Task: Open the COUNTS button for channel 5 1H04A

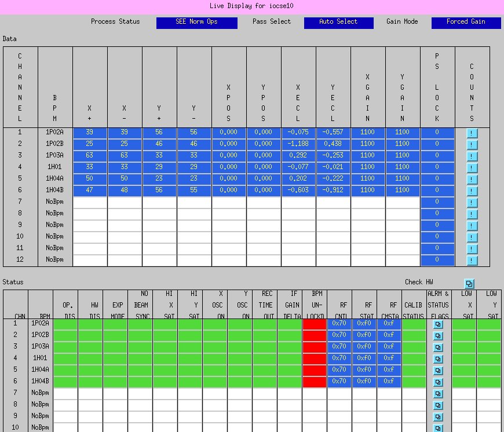Action: tap(472, 179)
